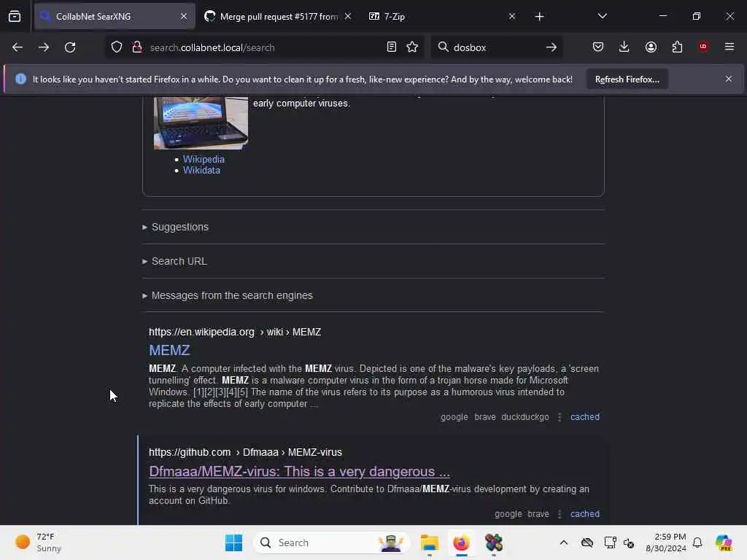The width and height of the screenshot is (747, 560).
Task: Open the Wikidata infobox link
Action: click(201, 170)
